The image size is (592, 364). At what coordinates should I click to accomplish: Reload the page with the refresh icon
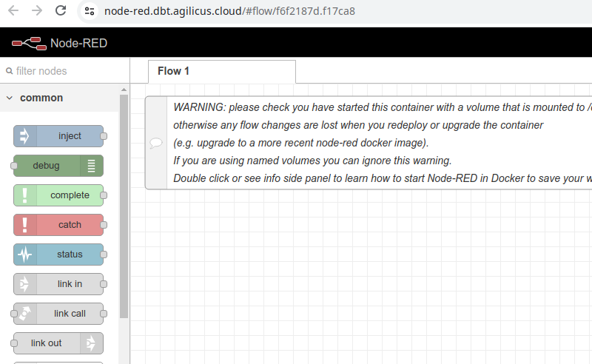pyautogui.click(x=61, y=10)
